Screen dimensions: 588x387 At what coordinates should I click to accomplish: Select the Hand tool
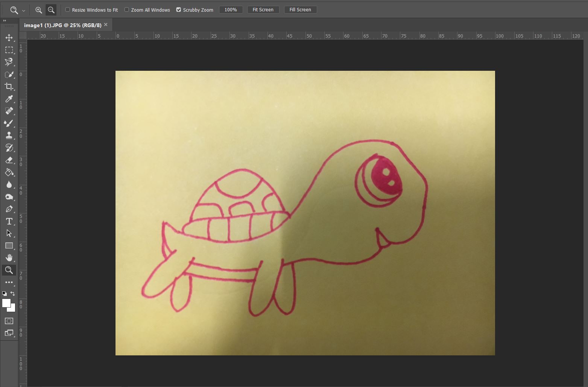tap(9, 258)
